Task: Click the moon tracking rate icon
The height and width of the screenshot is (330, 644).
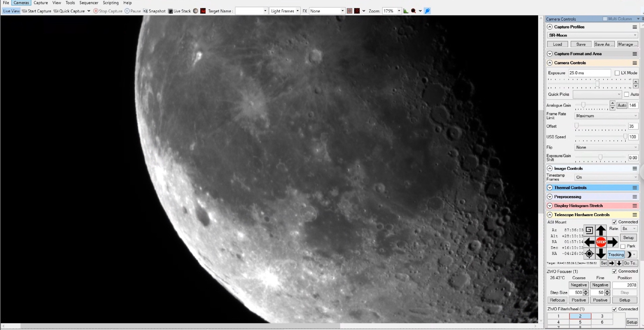Action: pyautogui.click(x=629, y=255)
